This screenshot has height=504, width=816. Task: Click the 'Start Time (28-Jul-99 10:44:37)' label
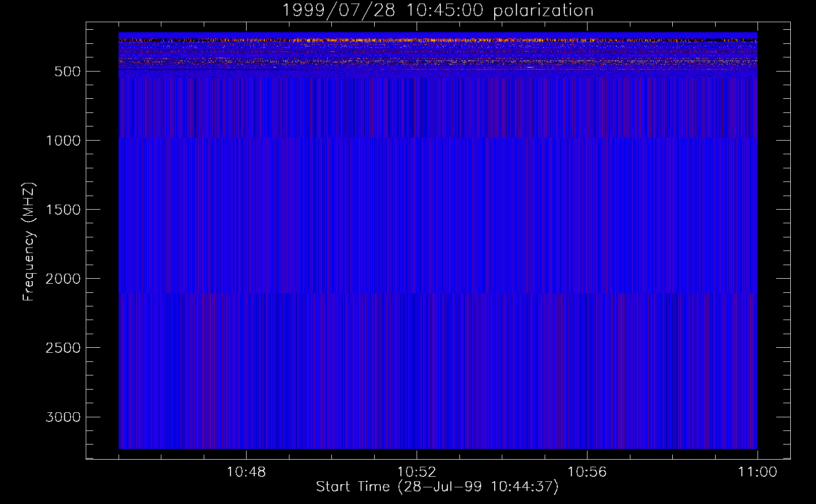pyautogui.click(x=437, y=487)
